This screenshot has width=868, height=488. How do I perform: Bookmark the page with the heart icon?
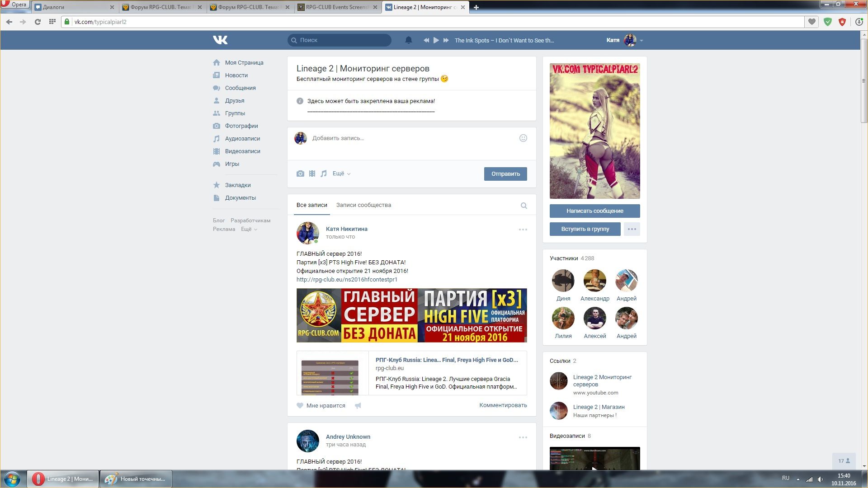click(812, 22)
